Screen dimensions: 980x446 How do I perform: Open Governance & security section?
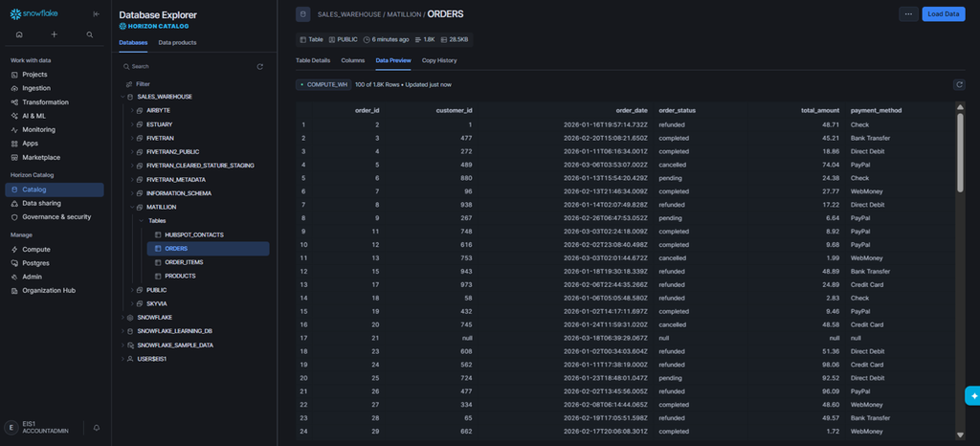56,216
